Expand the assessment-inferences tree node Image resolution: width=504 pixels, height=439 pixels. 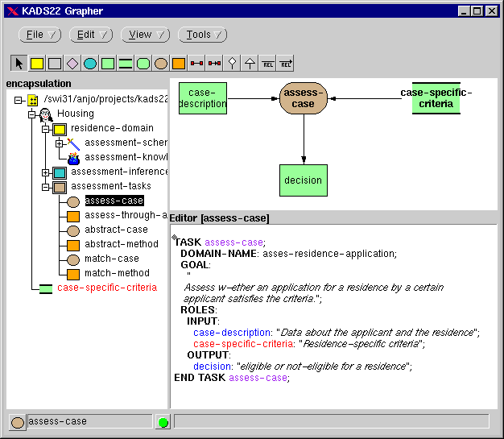coord(46,172)
